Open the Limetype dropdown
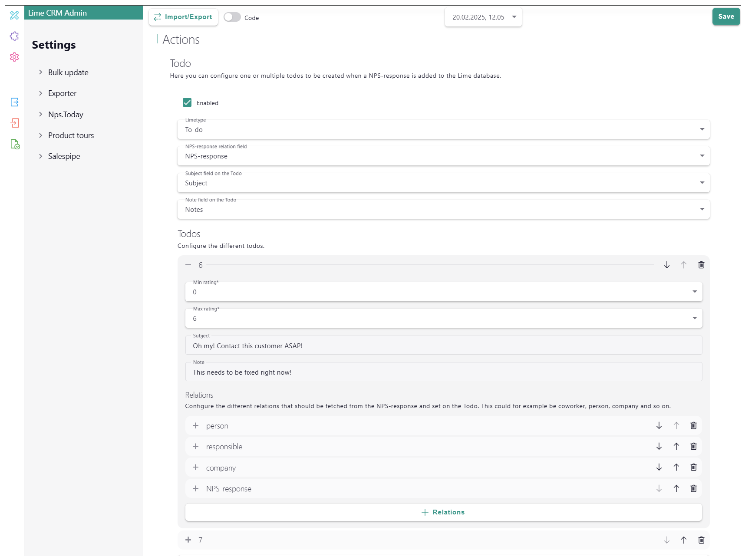The image size is (745, 560). [x=443, y=130]
